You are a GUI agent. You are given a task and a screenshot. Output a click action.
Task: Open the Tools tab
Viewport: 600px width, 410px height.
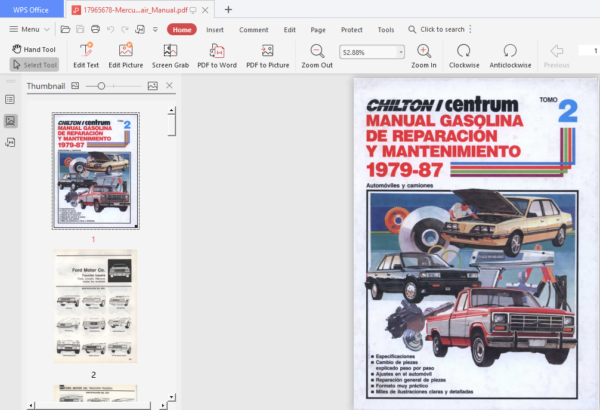coord(386,29)
